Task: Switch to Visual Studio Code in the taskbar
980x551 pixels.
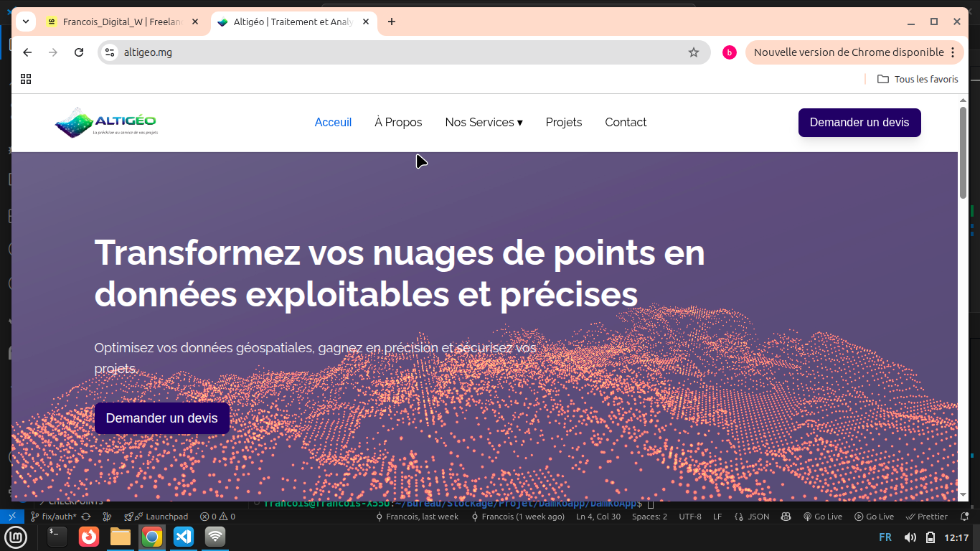Action: tap(184, 537)
